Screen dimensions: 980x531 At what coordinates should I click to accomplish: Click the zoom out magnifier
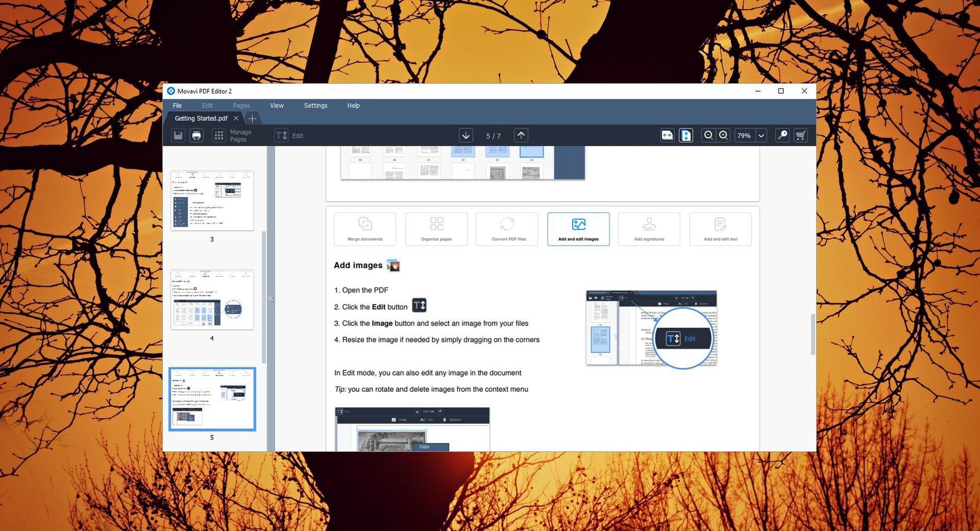coord(708,136)
